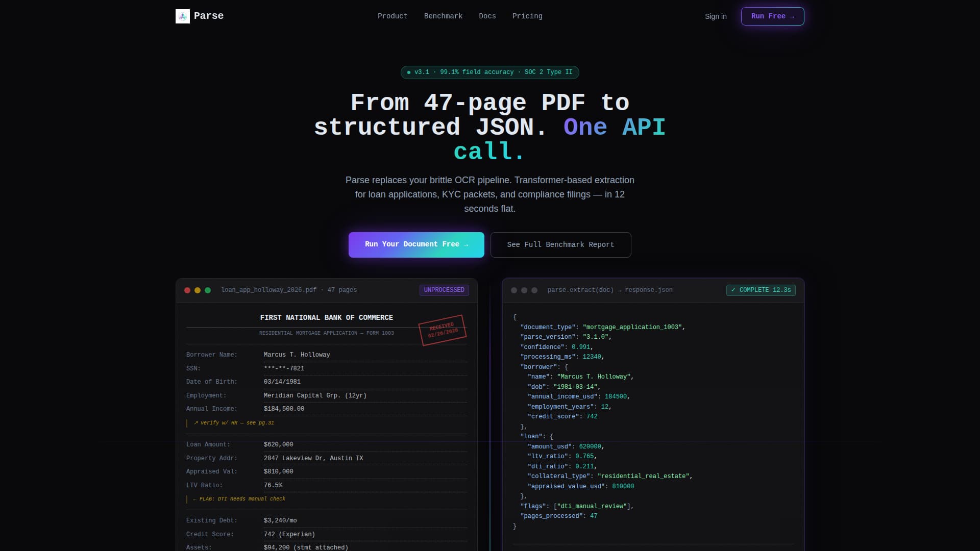Click "parse_version" JSON line
Viewport: 980px width, 551px height.
(566, 337)
